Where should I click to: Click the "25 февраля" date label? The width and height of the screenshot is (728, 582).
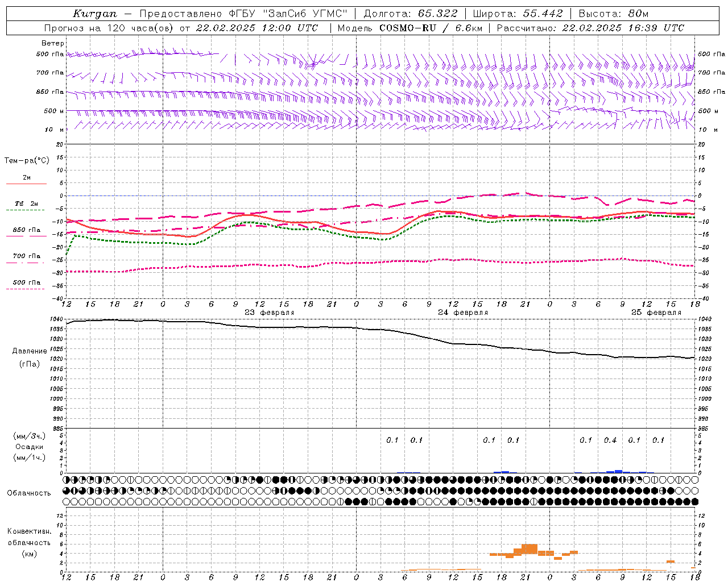[656, 313]
